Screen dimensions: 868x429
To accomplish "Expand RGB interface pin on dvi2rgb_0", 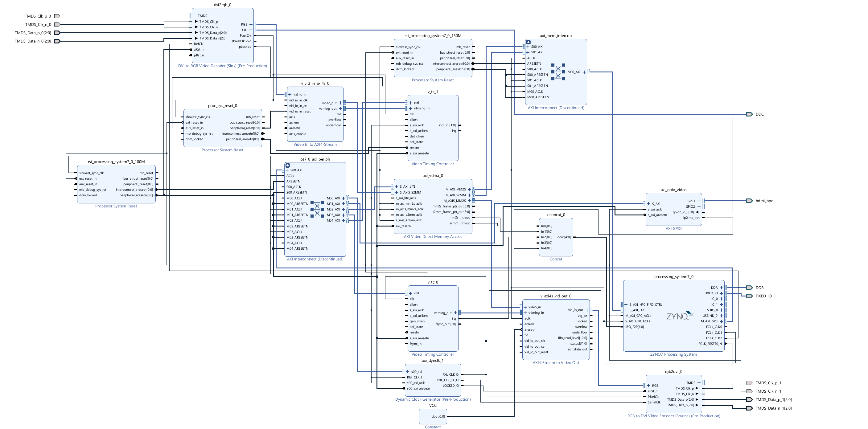I will coord(251,24).
